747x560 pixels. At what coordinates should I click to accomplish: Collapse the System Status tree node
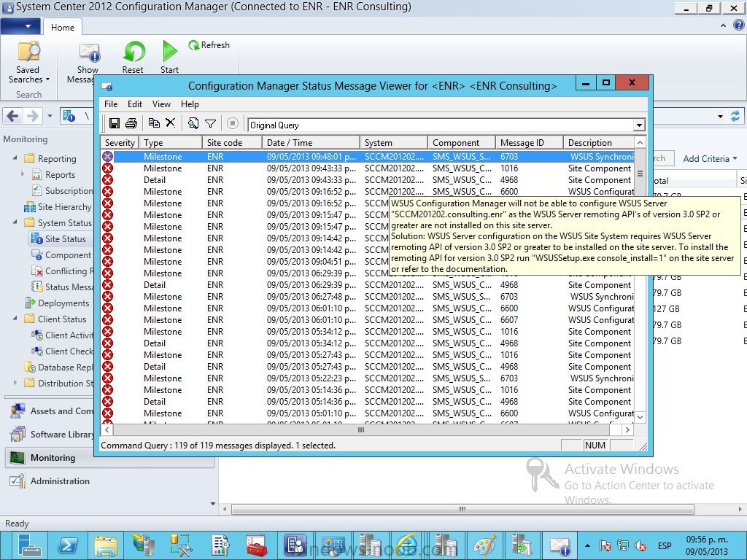[15, 222]
